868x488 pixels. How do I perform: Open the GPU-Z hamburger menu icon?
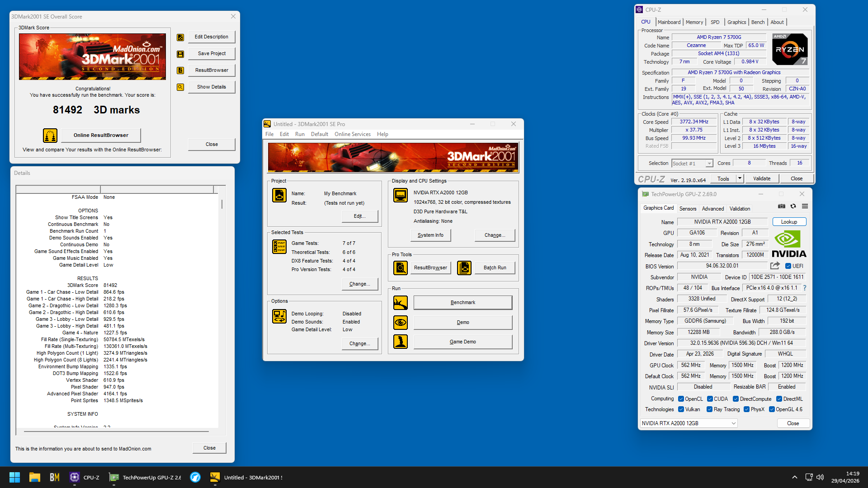805,206
